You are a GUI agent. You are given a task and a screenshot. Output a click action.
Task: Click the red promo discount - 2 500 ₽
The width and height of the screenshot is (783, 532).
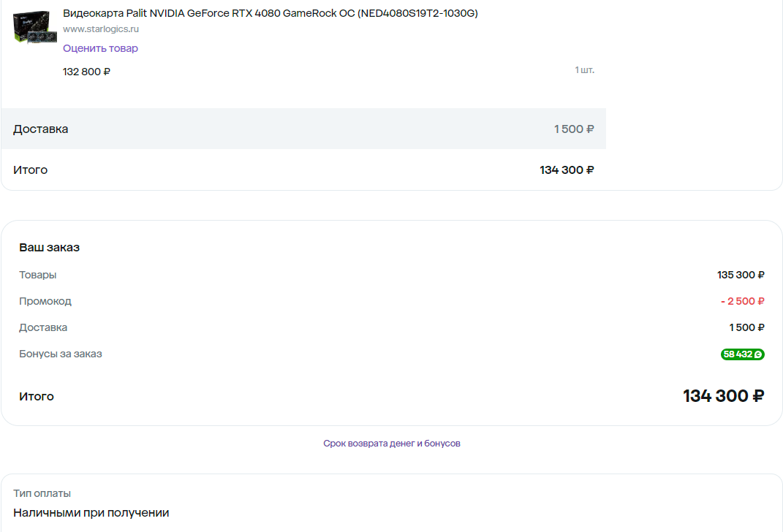point(743,301)
